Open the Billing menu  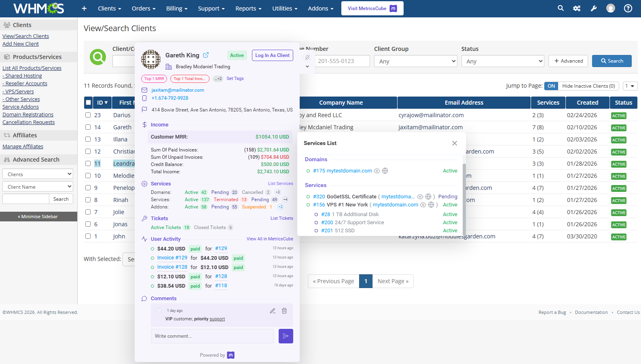tap(176, 8)
